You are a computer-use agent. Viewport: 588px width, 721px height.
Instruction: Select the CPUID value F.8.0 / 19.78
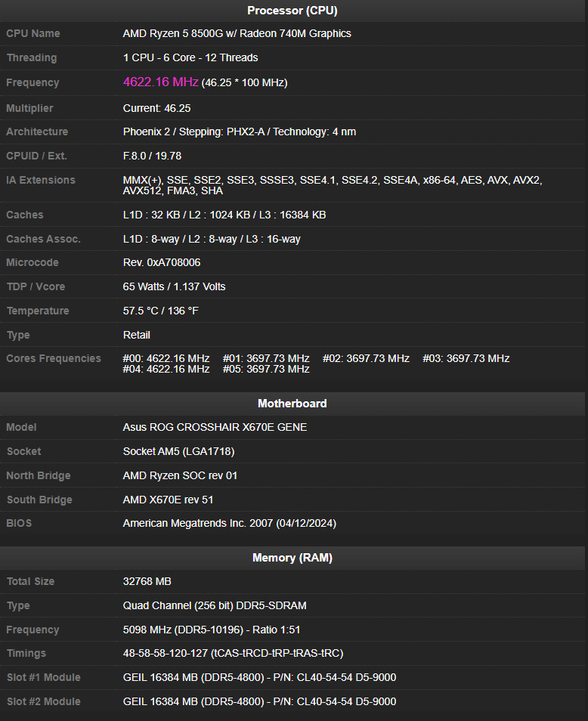pyautogui.click(x=152, y=156)
